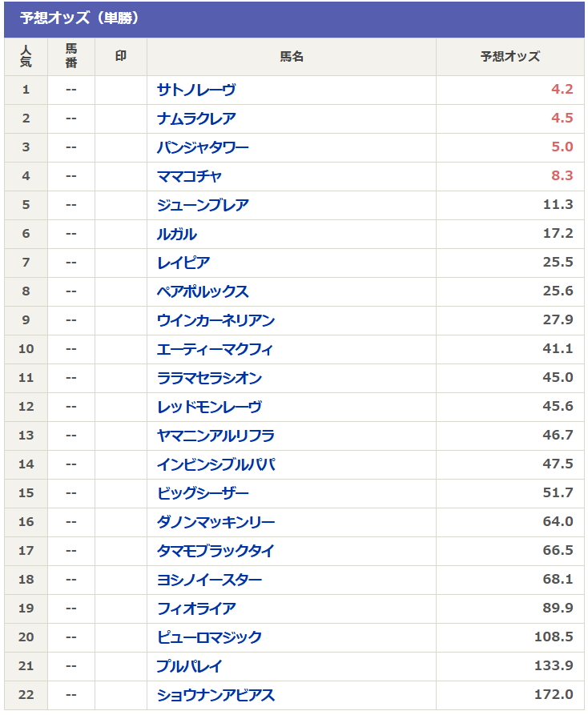Open エーティーマクフィ horse page
The height and width of the screenshot is (715, 588).
click(x=215, y=349)
